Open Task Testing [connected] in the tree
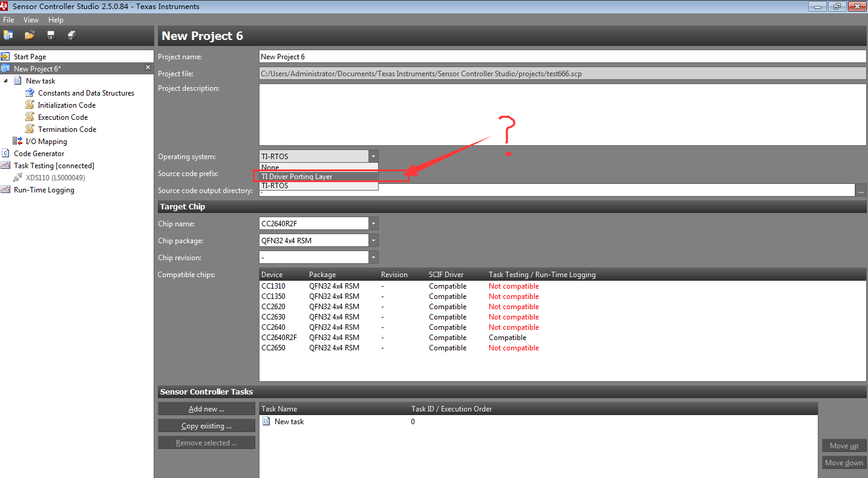868x478 pixels. (x=54, y=165)
